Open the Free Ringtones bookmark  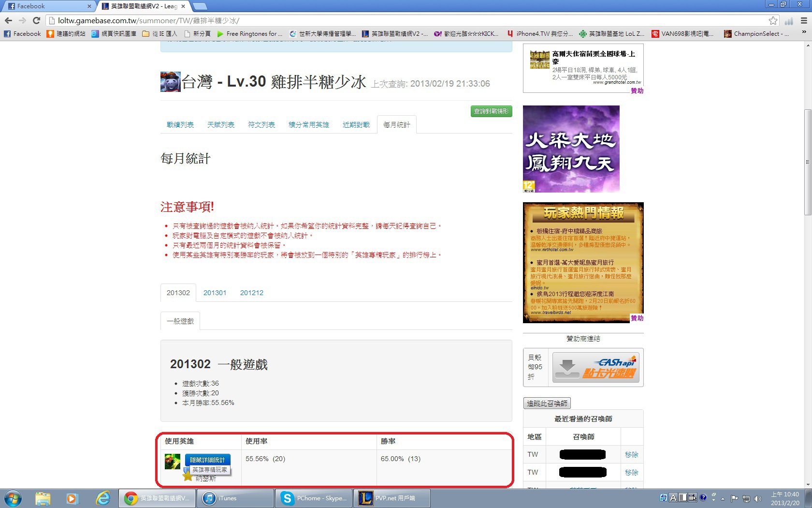click(250, 34)
